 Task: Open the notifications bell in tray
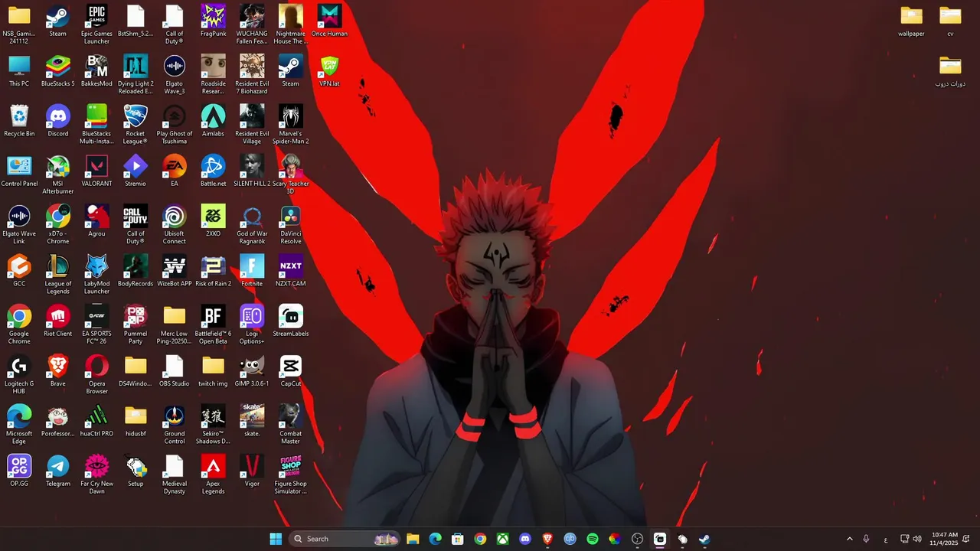pyautogui.click(x=966, y=539)
